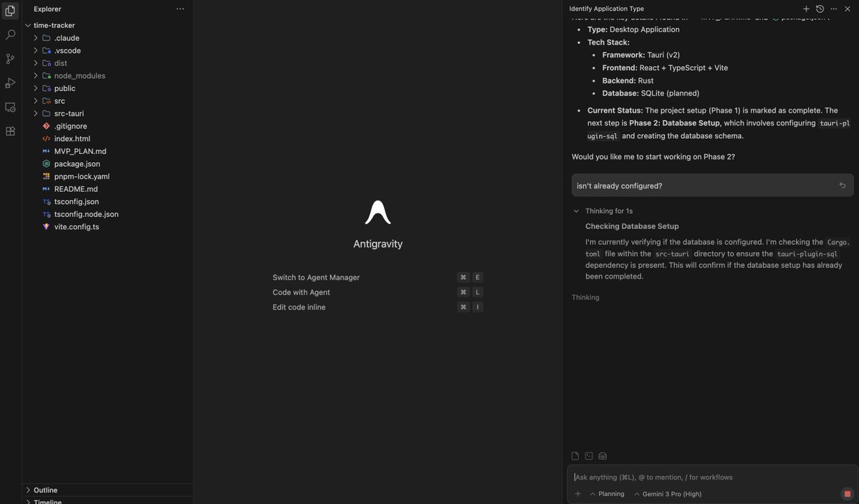Image resolution: width=859 pixels, height=504 pixels.
Task: Click the terminal icon above chat input
Action: coord(589,456)
